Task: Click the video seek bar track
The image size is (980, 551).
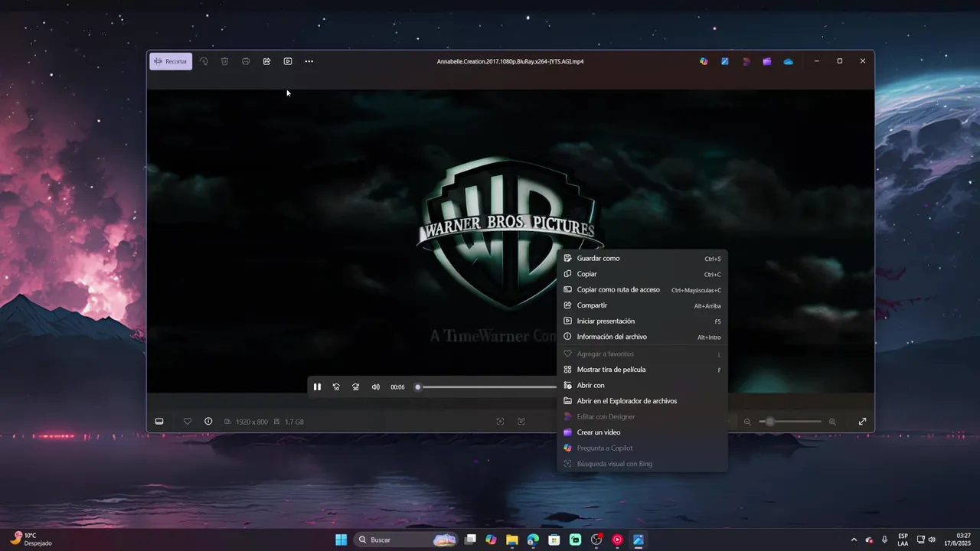Action: (x=487, y=387)
